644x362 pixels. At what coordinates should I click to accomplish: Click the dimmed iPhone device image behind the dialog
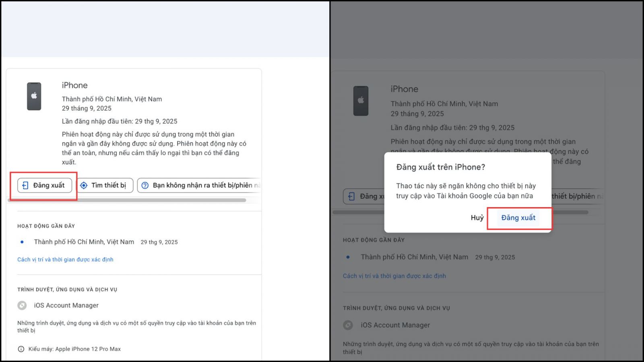361,101
